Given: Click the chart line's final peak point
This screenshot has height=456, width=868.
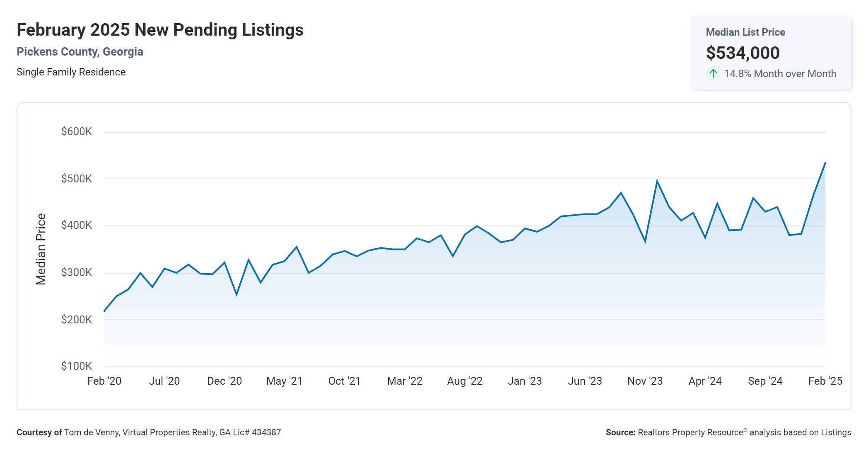Looking at the screenshot, I should [825, 163].
